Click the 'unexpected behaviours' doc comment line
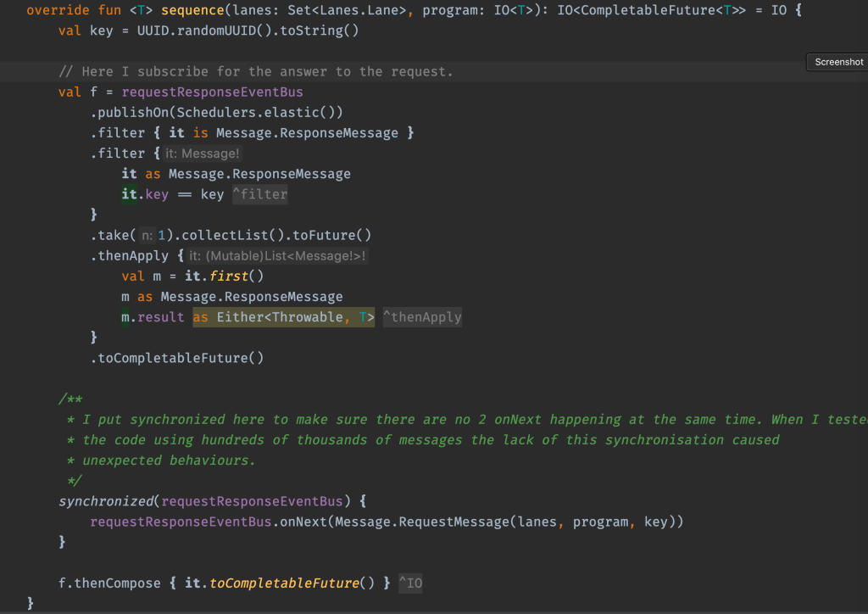868x614 pixels. click(168, 460)
